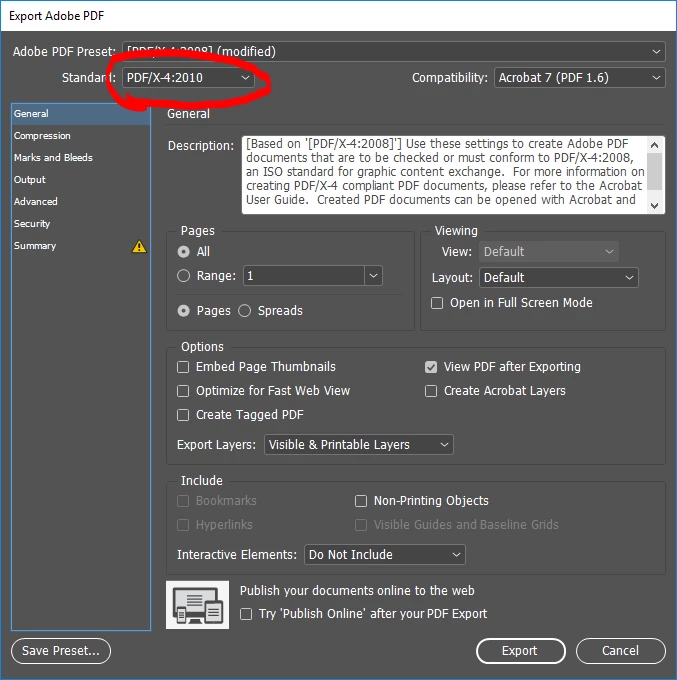The width and height of the screenshot is (677, 680).
Task: Click the Cancel button
Action: (621, 651)
